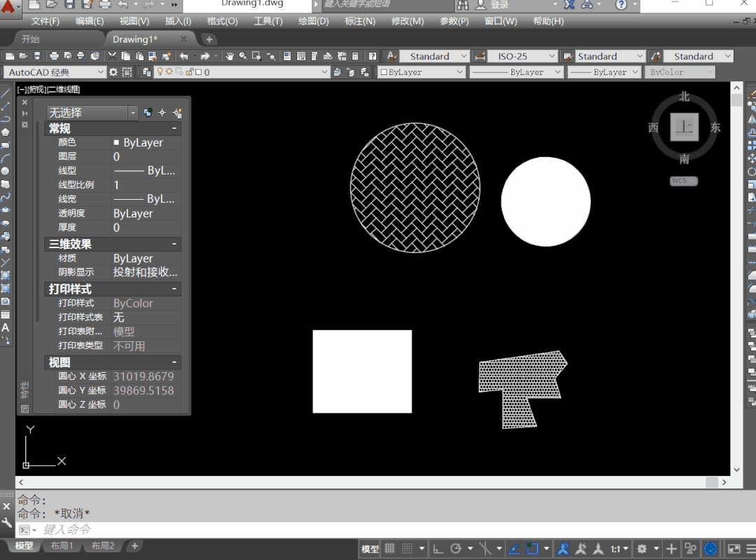Click the vertical scrollbar down arrow of drawing area
756x560 pixels.
tap(736, 470)
